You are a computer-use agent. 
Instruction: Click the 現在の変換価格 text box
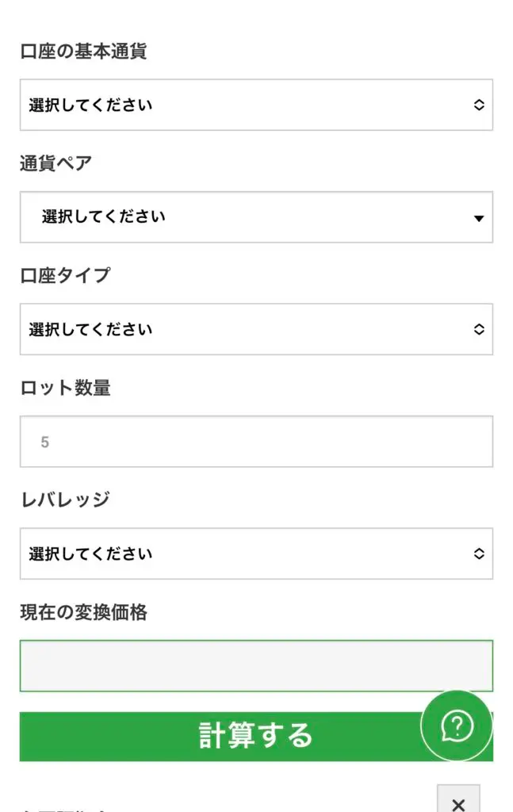click(x=255, y=666)
